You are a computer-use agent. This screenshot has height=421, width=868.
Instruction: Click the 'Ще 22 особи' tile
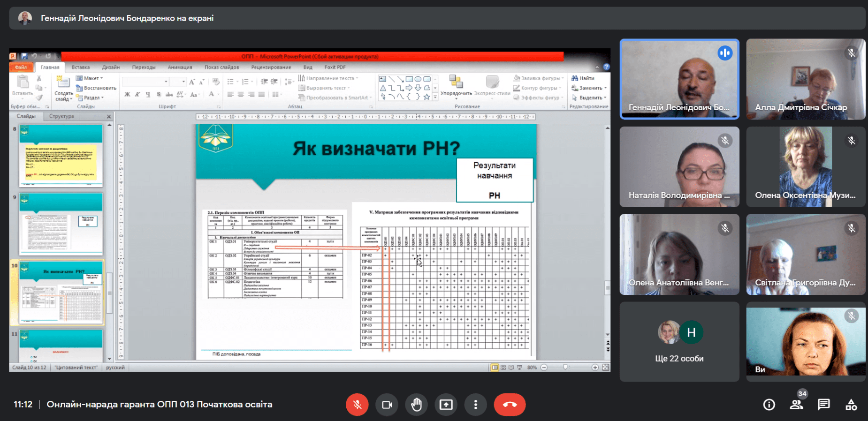pyautogui.click(x=679, y=342)
